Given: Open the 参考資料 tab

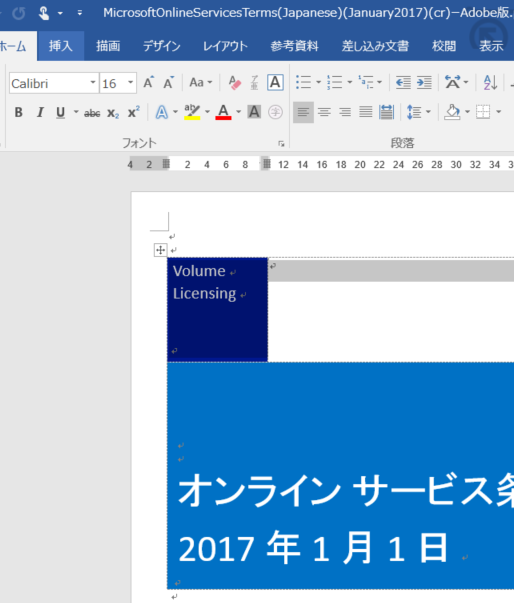Looking at the screenshot, I should tap(294, 47).
